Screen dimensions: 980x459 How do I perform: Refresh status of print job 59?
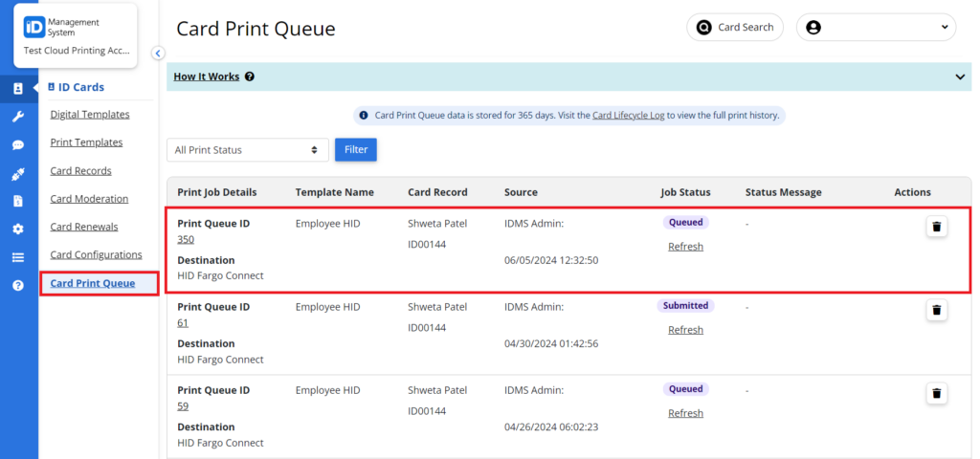tap(685, 413)
